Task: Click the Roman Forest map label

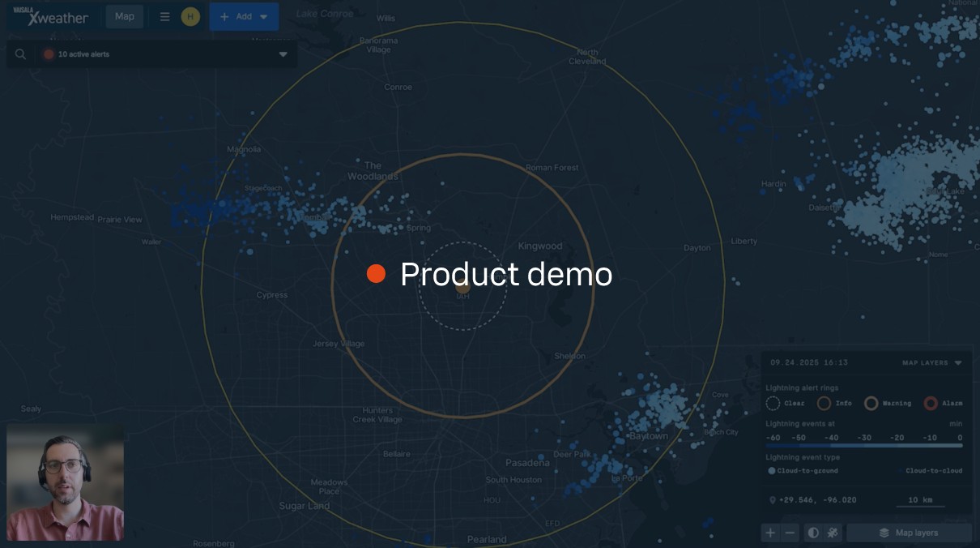Action: [552, 168]
